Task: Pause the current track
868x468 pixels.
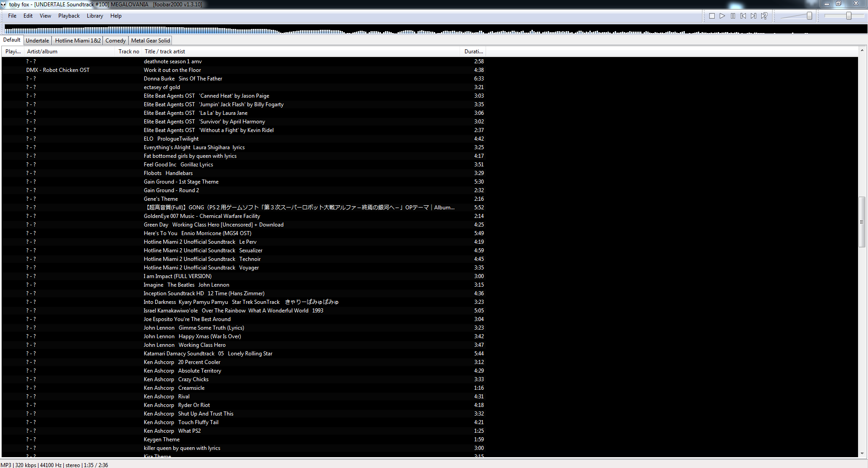Action: click(x=733, y=16)
